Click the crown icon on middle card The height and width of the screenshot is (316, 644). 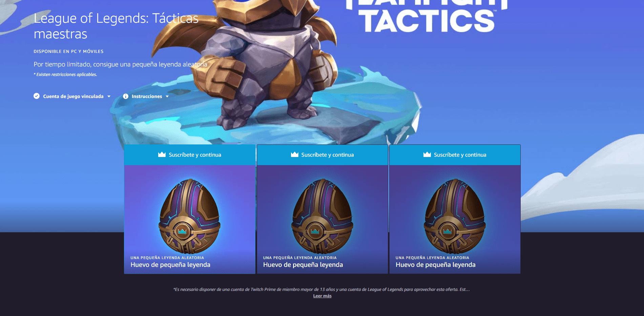(294, 155)
